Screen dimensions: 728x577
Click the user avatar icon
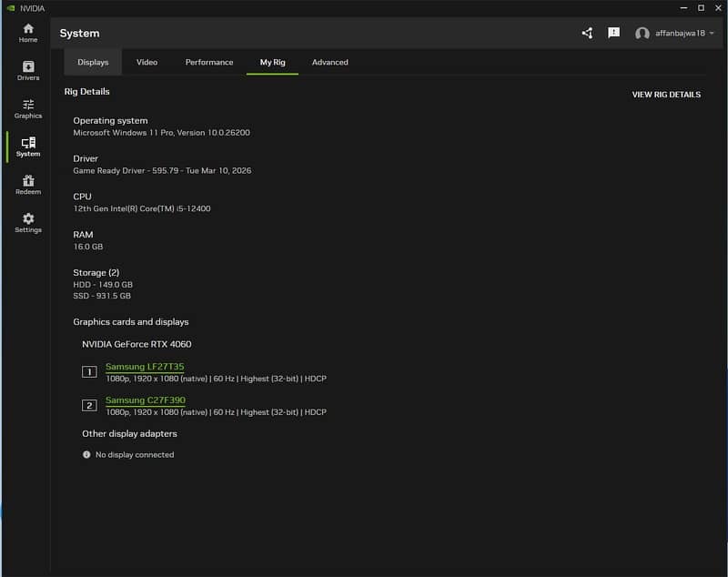642,34
